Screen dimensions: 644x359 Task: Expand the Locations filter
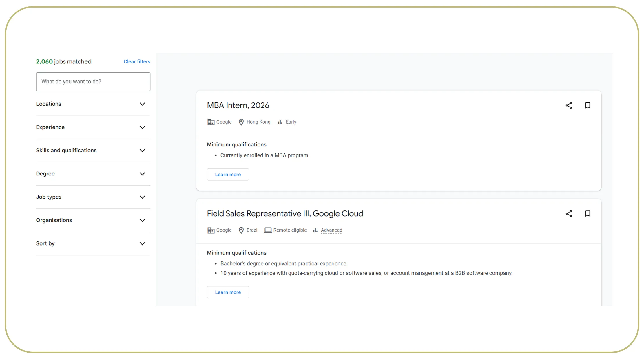point(142,104)
